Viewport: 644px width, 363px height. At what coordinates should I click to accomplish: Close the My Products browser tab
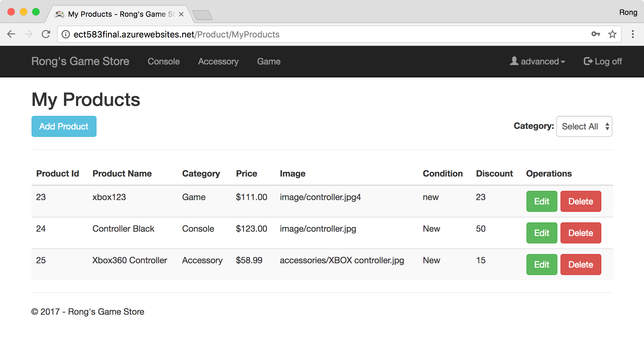(181, 14)
